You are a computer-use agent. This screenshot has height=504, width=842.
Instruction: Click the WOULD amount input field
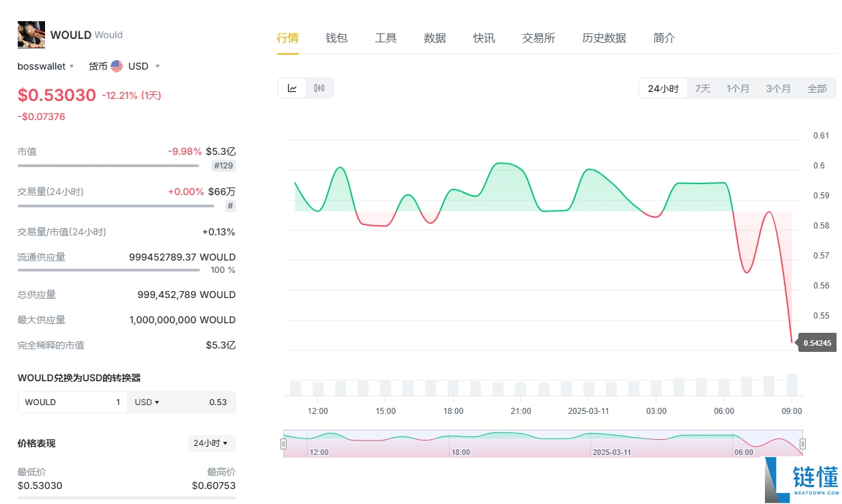point(72,402)
